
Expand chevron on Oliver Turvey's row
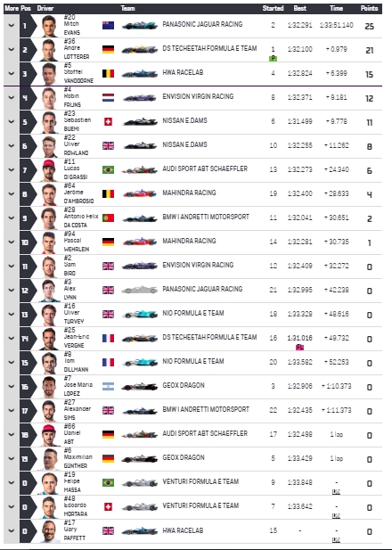pyautogui.click(x=12, y=314)
